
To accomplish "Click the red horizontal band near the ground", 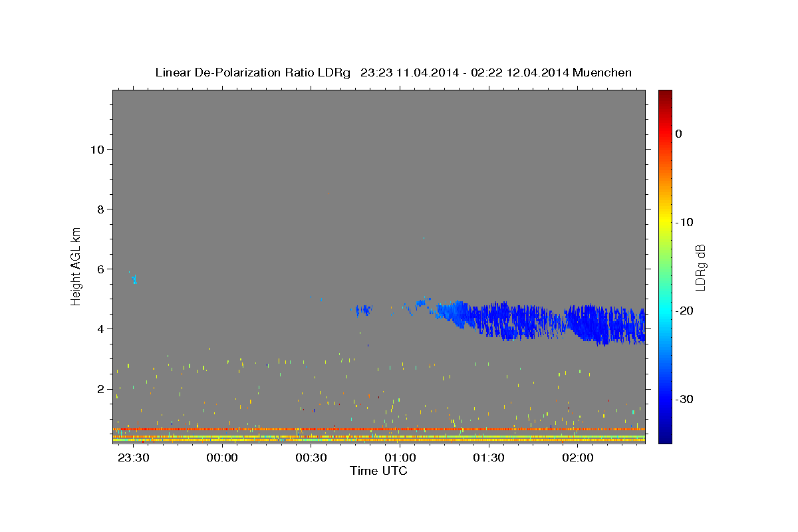I will 379,429.
